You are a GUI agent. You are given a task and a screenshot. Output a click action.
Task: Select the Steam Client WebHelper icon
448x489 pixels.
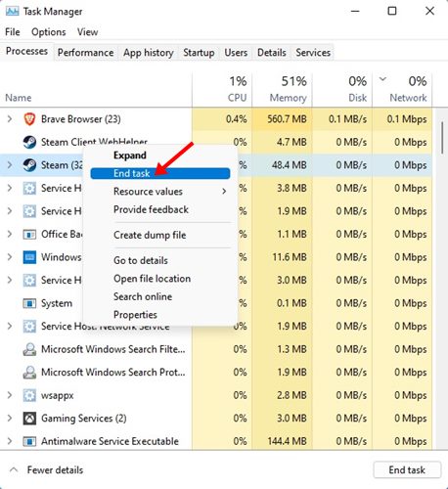pos(29,142)
